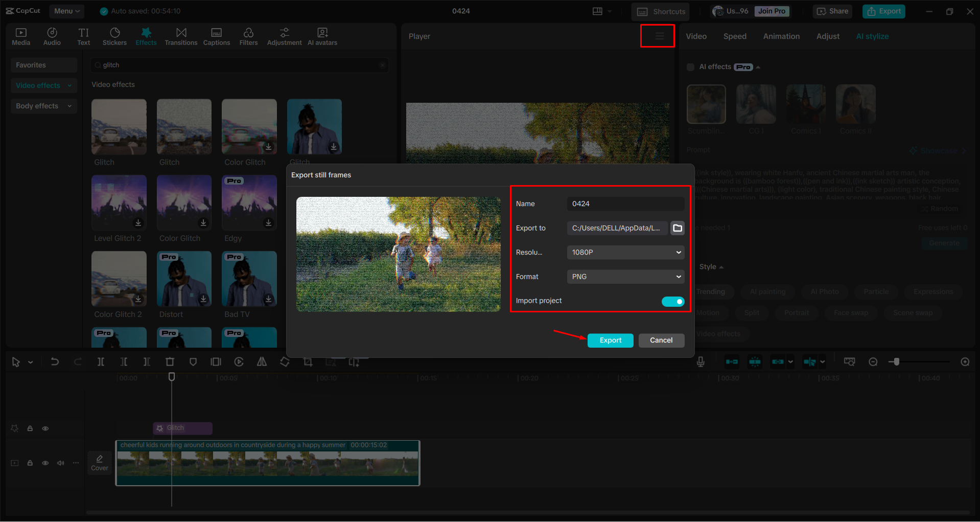The image size is (980, 522).
Task: Open the Resolution dropdown showing 1080P
Action: tap(625, 252)
